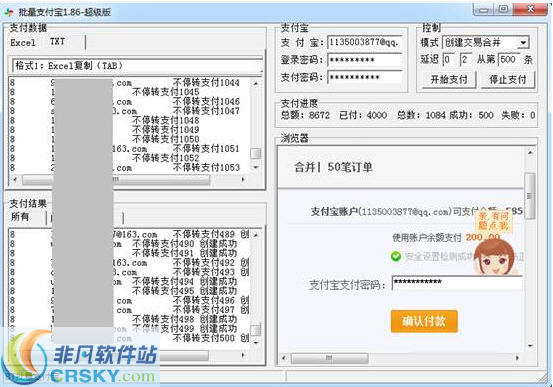
Task: Click the browser horizontal scrollbar thumb
Action: 329,358
